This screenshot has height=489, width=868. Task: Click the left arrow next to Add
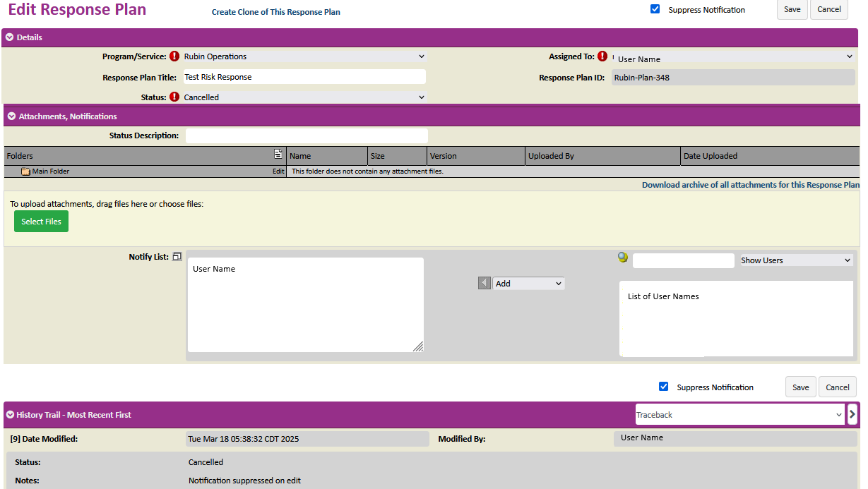484,283
